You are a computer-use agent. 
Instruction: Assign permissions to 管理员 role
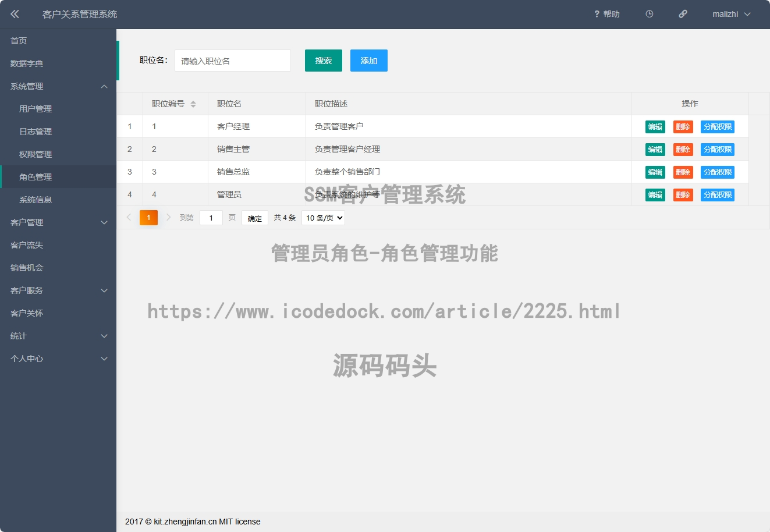[718, 195]
